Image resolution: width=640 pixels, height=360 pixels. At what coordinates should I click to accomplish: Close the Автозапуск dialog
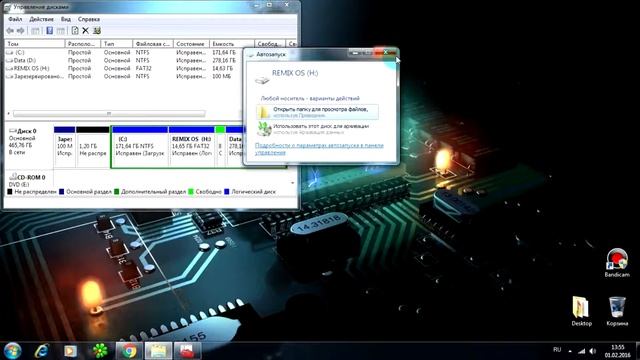[x=386, y=52]
